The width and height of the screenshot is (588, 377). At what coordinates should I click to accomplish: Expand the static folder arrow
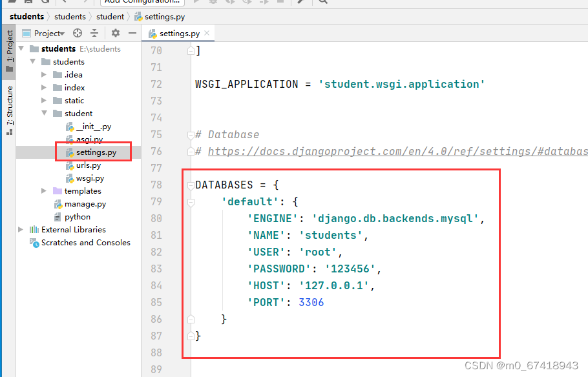click(x=44, y=101)
